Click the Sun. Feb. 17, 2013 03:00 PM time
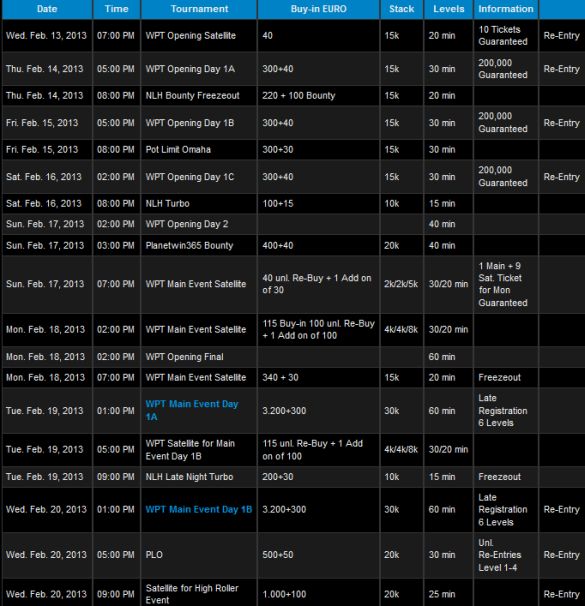585x606 pixels. pyautogui.click(x=116, y=245)
